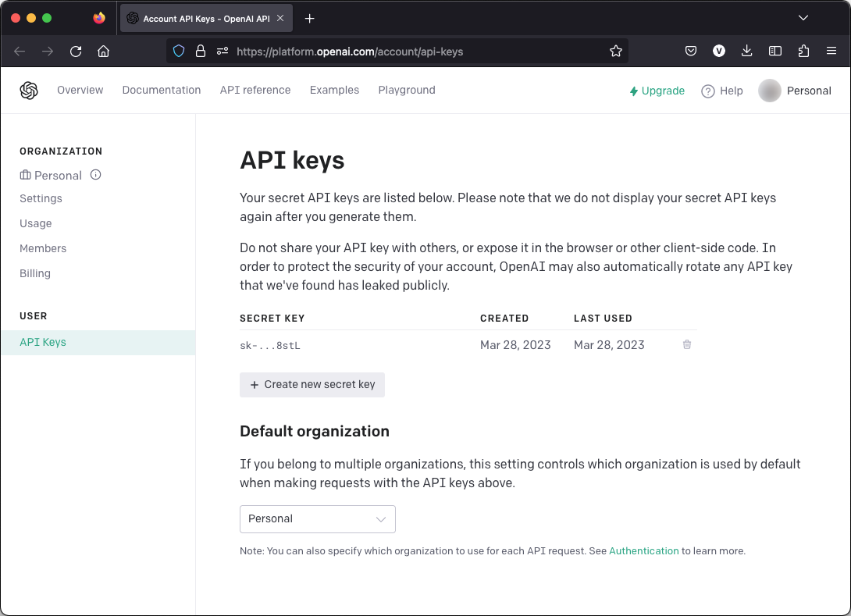Click the ORGANIZATION sidebar section label
The width and height of the screenshot is (851, 616).
(x=61, y=151)
